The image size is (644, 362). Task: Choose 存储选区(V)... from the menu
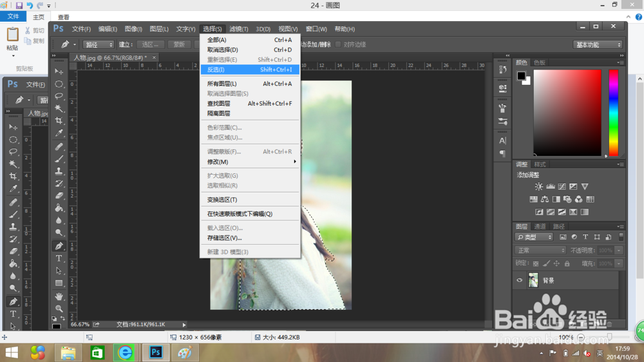[x=250, y=238]
